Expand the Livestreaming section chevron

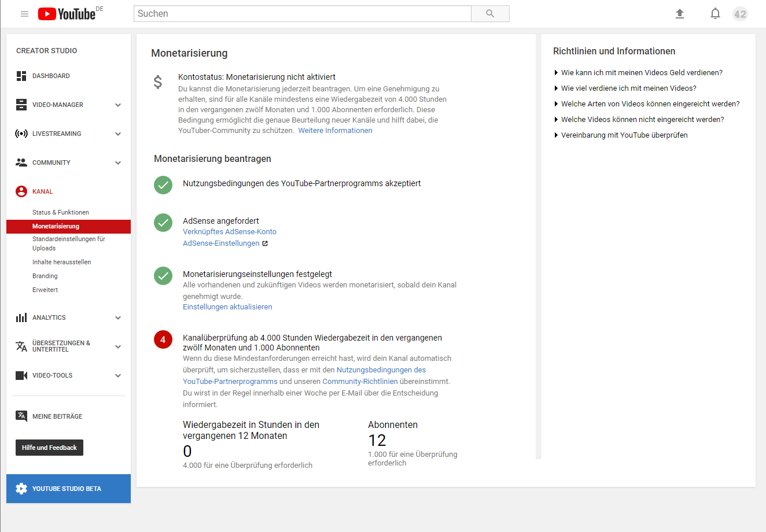[x=118, y=134]
